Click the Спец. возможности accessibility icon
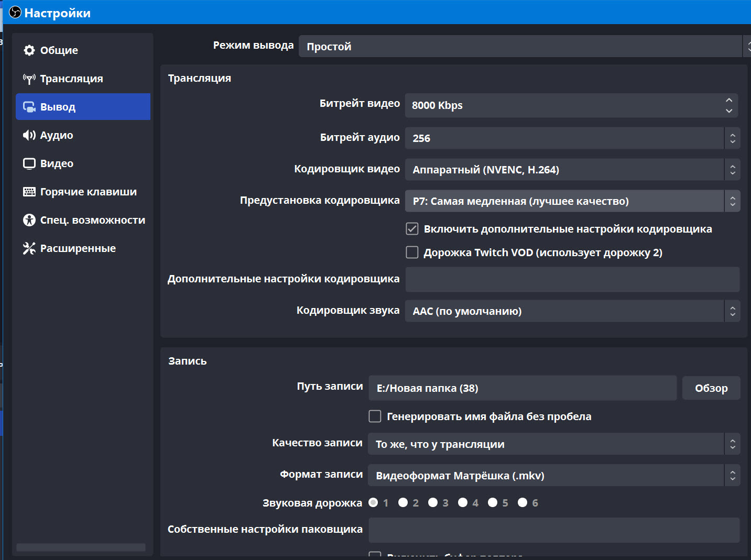Image resolution: width=751 pixels, height=560 pixels. (x=29, y=220)
